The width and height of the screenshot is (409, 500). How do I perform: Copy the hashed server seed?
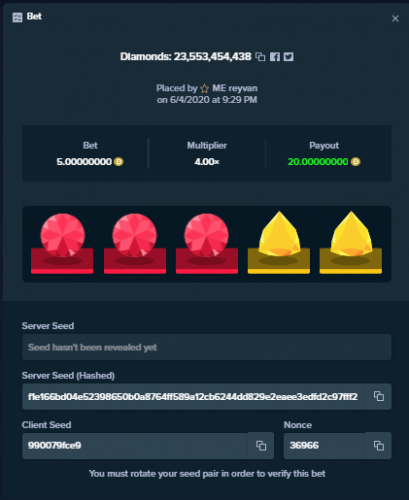point(379,396)
